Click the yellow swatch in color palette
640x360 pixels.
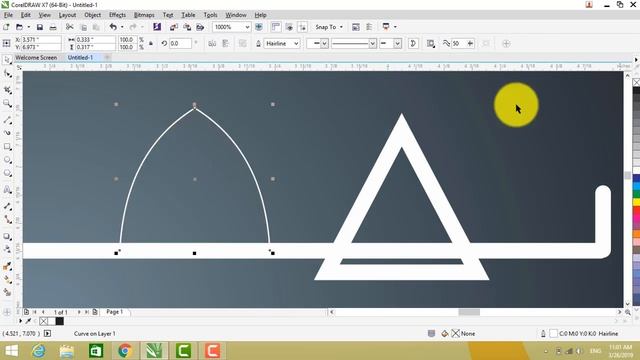tap(636, 202)
